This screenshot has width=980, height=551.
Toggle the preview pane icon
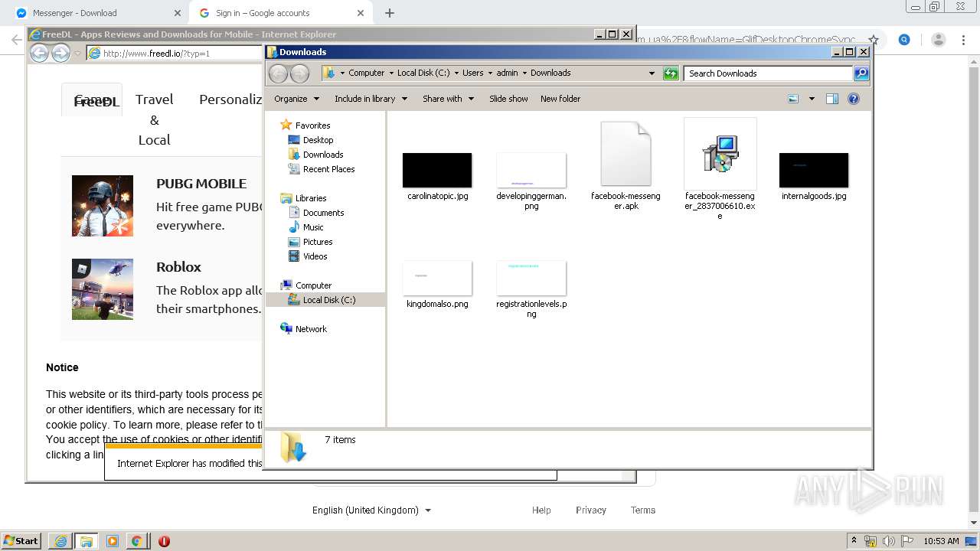click(832, 99)
